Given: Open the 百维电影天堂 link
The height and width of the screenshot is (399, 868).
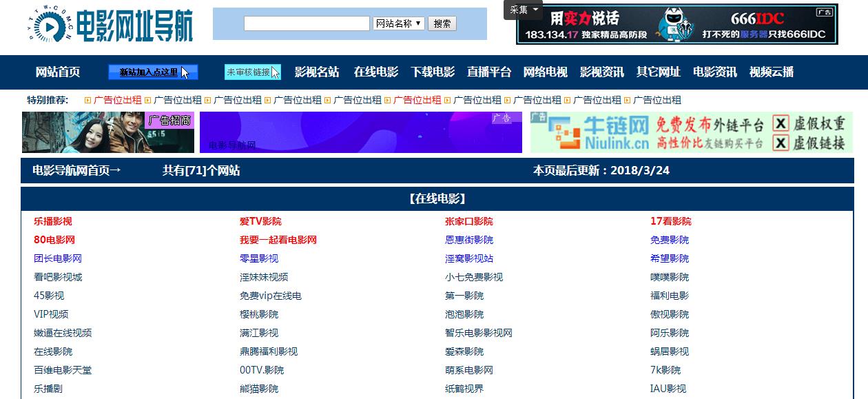Looking at the screenshot, I should (63, 370).
